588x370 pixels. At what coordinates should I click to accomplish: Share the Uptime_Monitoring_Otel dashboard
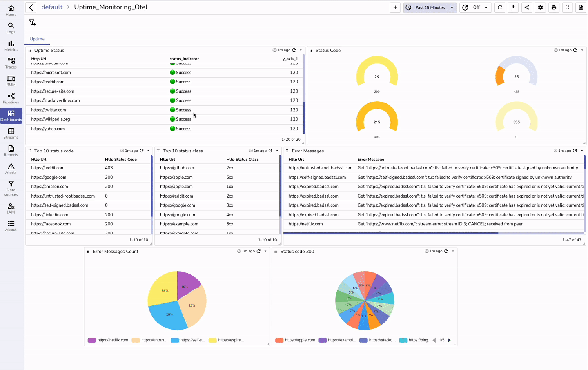(526, 7)
